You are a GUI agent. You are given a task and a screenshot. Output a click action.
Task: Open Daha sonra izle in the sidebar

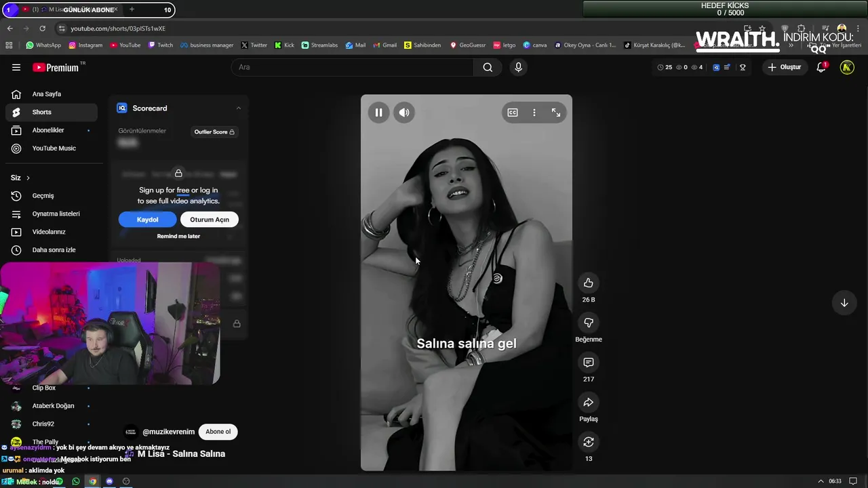[52, 250]
